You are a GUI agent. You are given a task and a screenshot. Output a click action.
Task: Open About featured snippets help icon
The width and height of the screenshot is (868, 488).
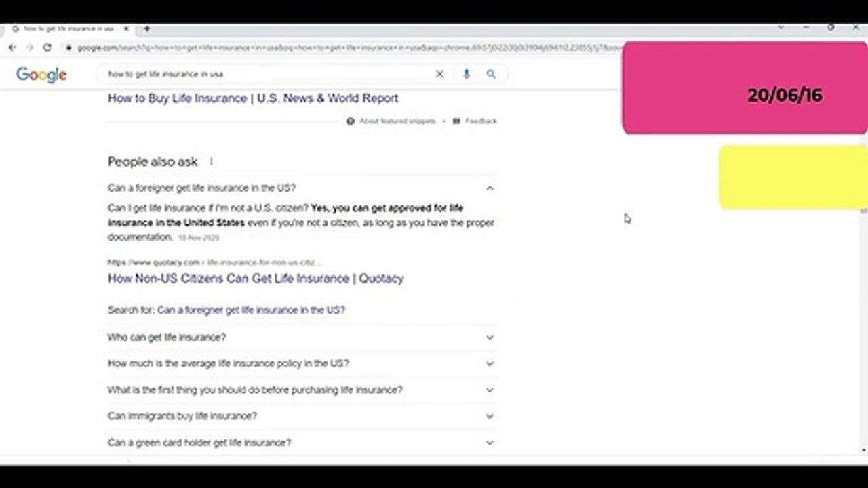pos(350,121)
